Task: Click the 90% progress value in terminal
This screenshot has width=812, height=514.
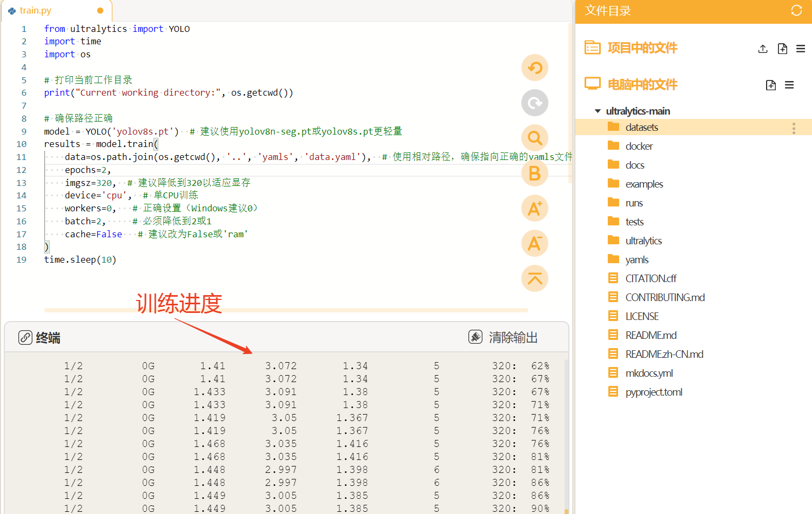Action: coord(540,509)
